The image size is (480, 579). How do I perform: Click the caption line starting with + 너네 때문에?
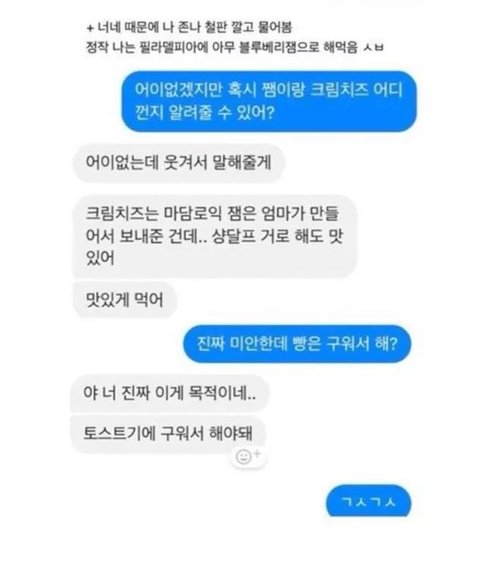(189, 27)
